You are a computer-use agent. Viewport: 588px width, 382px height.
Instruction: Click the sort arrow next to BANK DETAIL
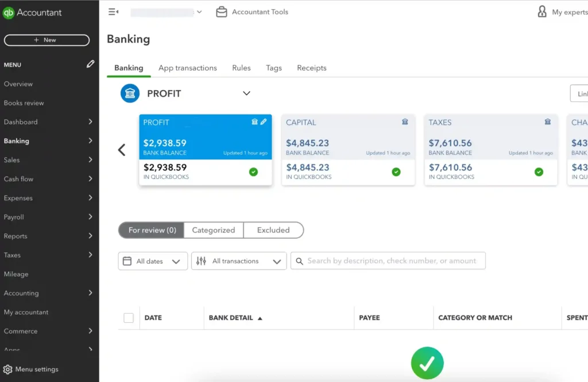coord(260,318)
